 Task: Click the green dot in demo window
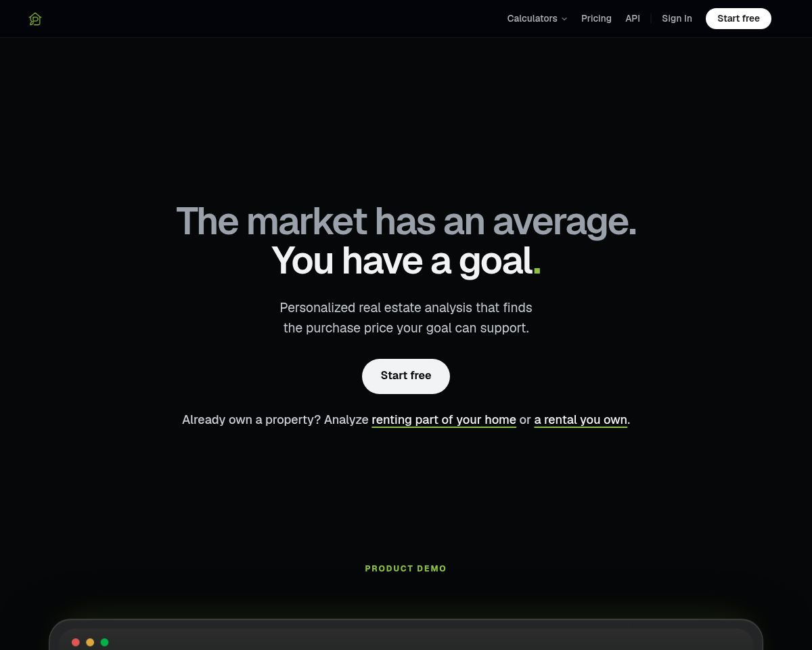(104, 643)
